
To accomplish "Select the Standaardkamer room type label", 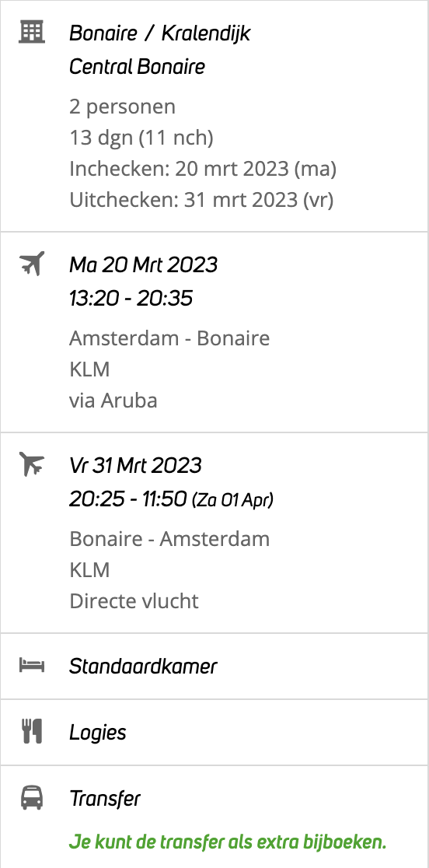I will [143, 666].
